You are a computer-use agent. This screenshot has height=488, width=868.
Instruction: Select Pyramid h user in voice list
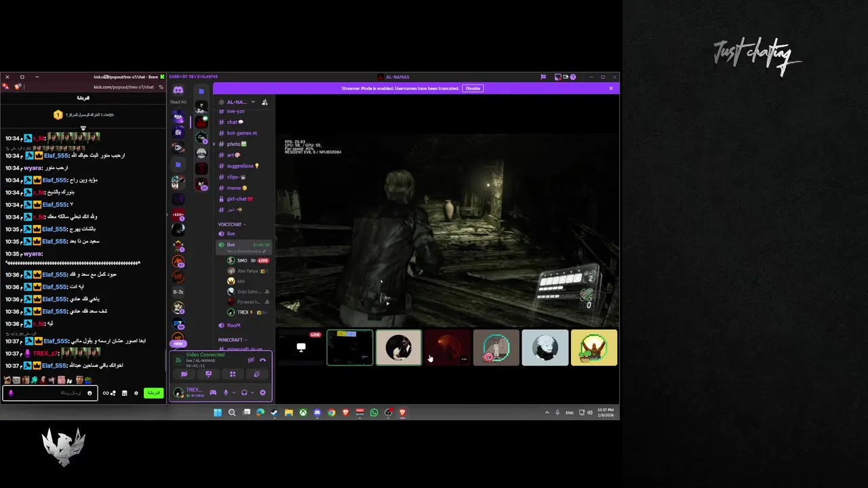(248, 302)
